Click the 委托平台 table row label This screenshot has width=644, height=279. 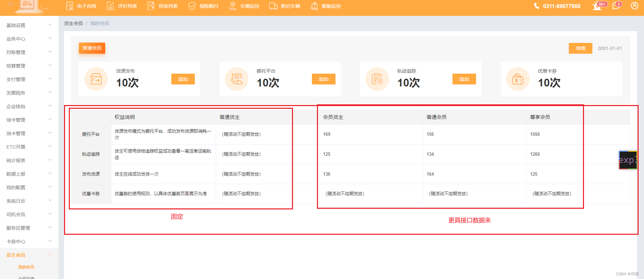91,134
